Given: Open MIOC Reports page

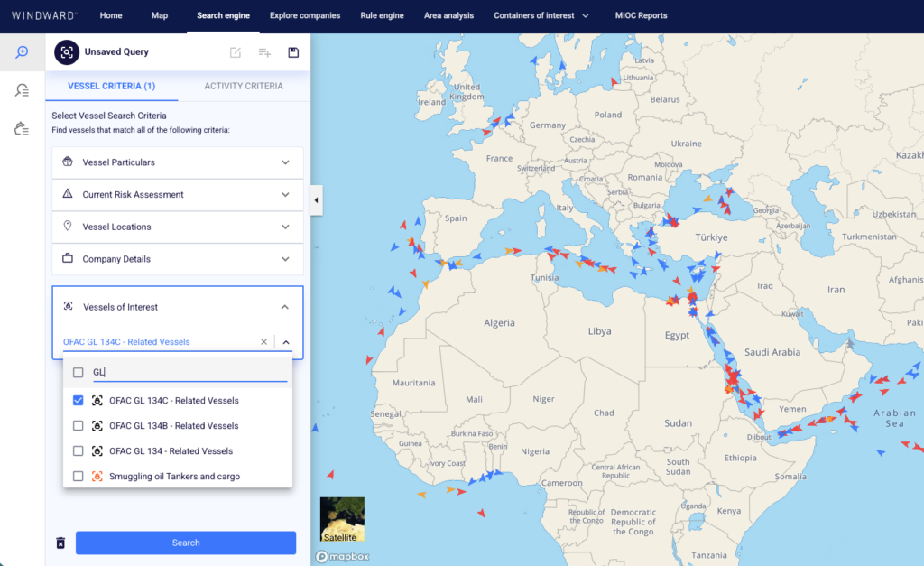Looking at the screenshot, I should (x=642, y=15).
